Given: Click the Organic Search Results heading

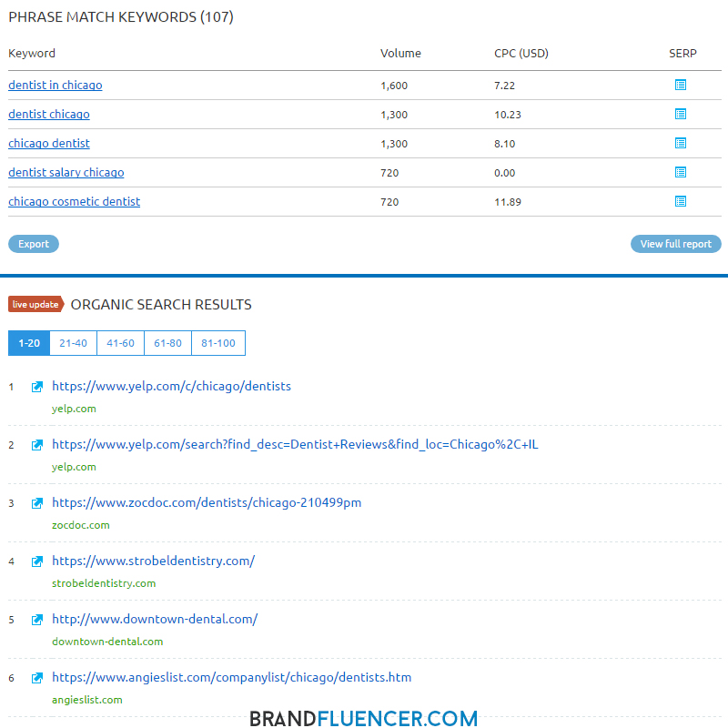Looking at the screenshot, I should (161, 305).
